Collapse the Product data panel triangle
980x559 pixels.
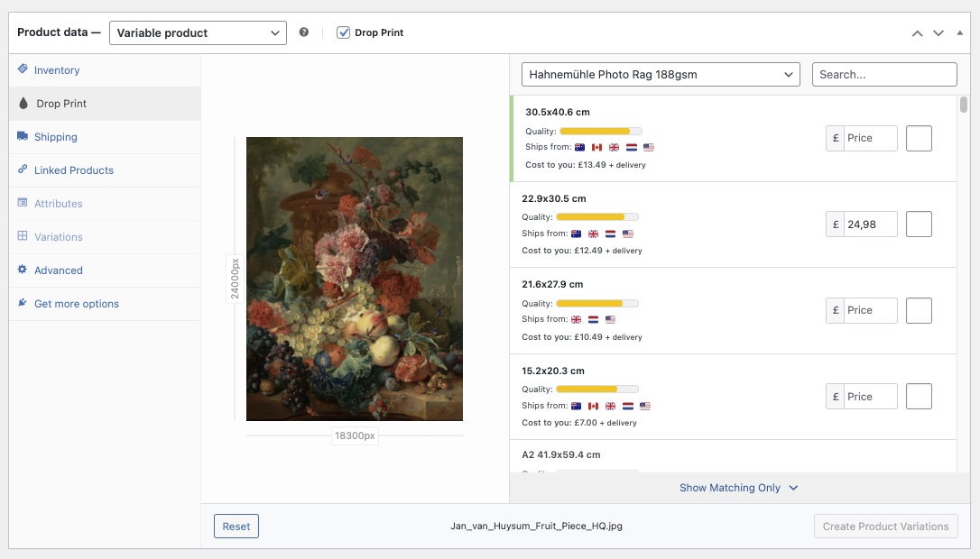pyautogui.click(x=959, y=32)
